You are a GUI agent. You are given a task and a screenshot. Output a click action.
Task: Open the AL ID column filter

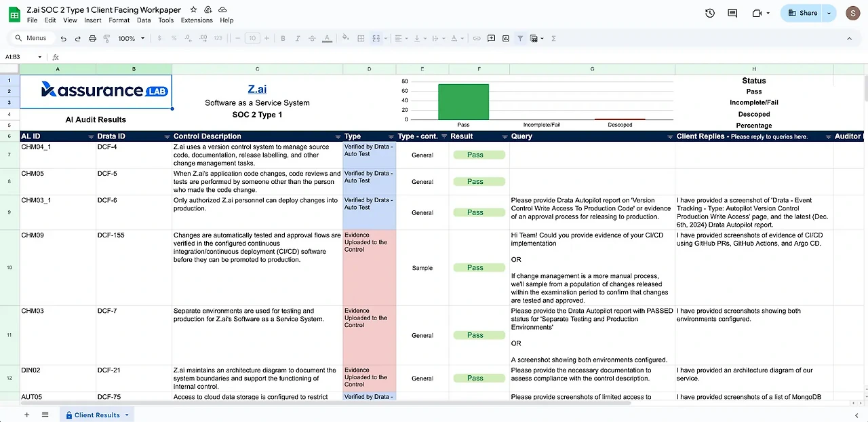(x=91, y=136)
